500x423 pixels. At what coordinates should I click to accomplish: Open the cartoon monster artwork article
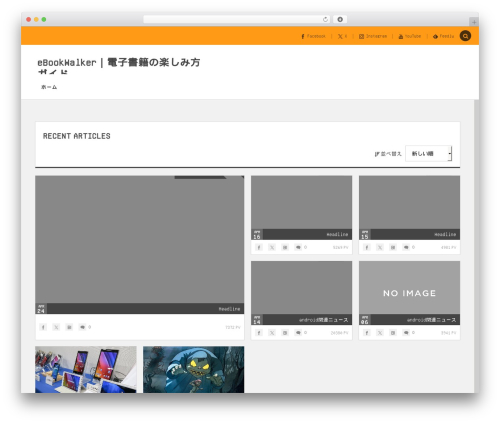[x=193, y=369]
